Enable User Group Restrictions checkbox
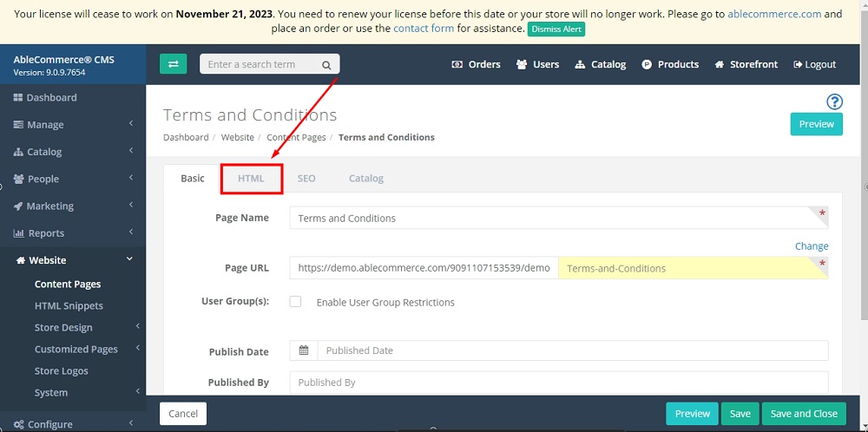Image resolution: width=868 pixels, height=432 pixels. tap(296, 302)
